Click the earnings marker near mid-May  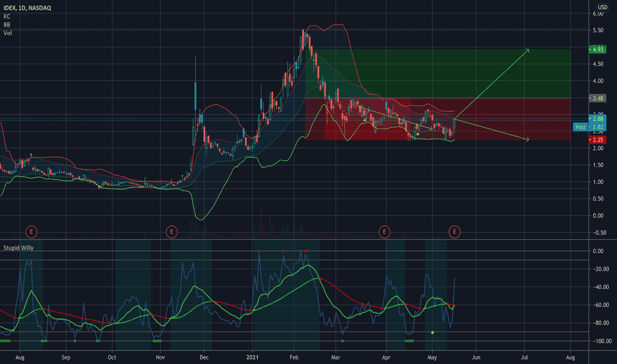[x=454, y=232]
